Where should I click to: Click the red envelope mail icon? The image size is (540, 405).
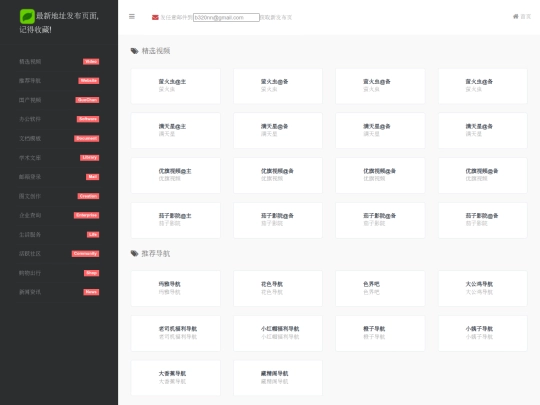[x=155, y=17]
